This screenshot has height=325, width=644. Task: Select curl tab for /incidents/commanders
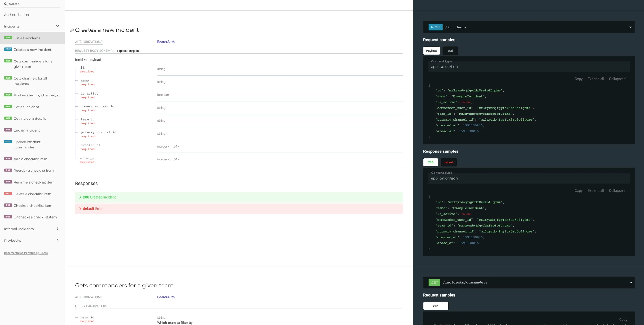(436, 306)
